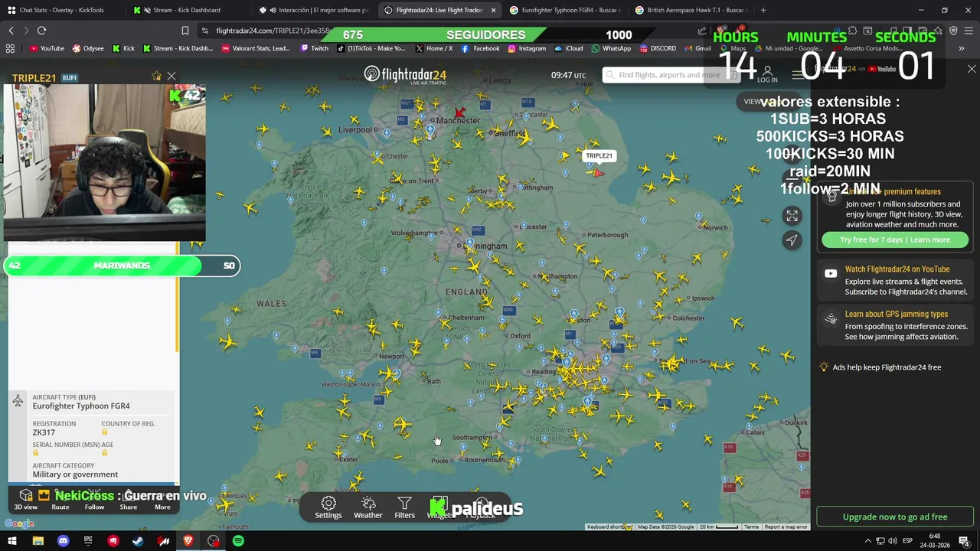The image size is (980, 551).
Task: Show hidden tray icons chevron
Action: [x=867, y=541]
